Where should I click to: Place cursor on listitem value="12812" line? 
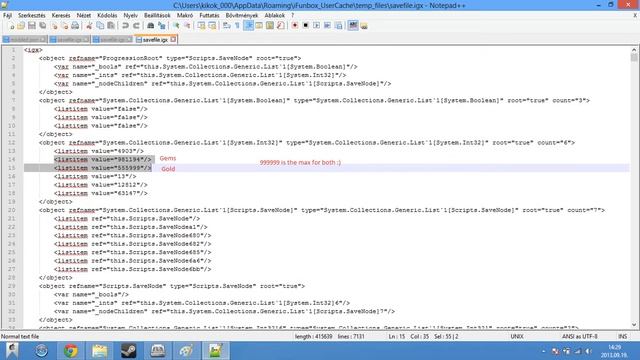[101, 185]
